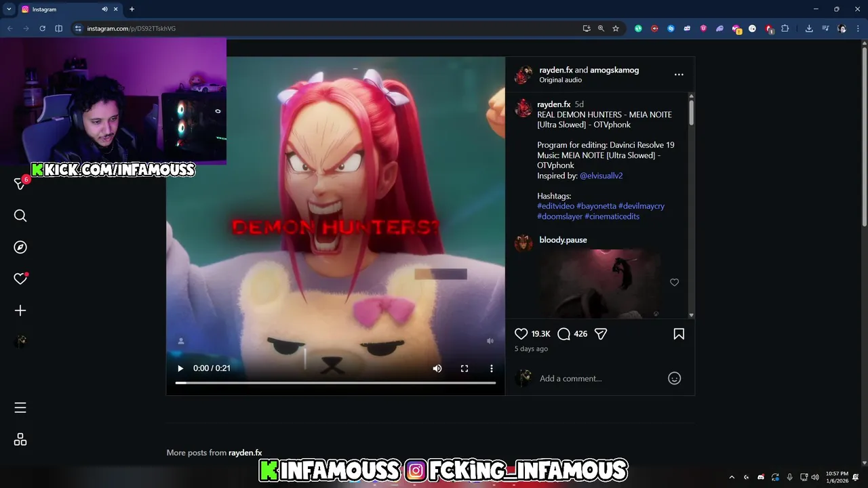Screen dimensions: 868x488
Task: View the 19.3K likes list
Action: tap(540, 334)
